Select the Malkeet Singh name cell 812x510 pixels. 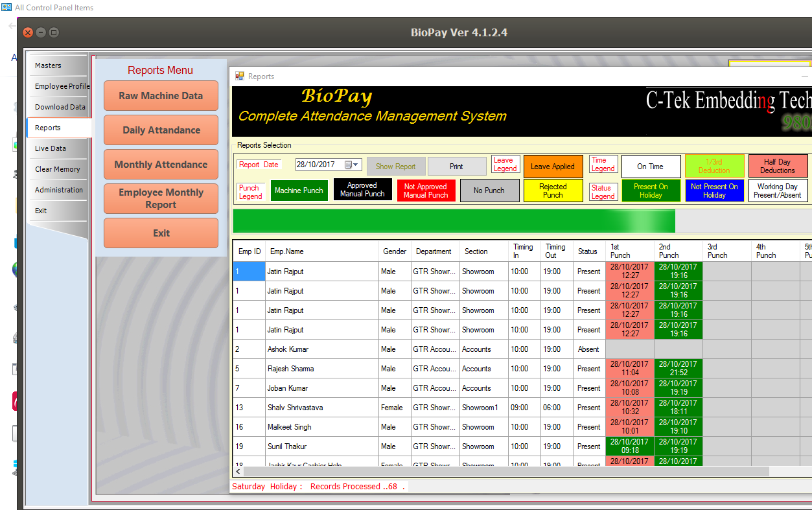(x=322, y=427)
